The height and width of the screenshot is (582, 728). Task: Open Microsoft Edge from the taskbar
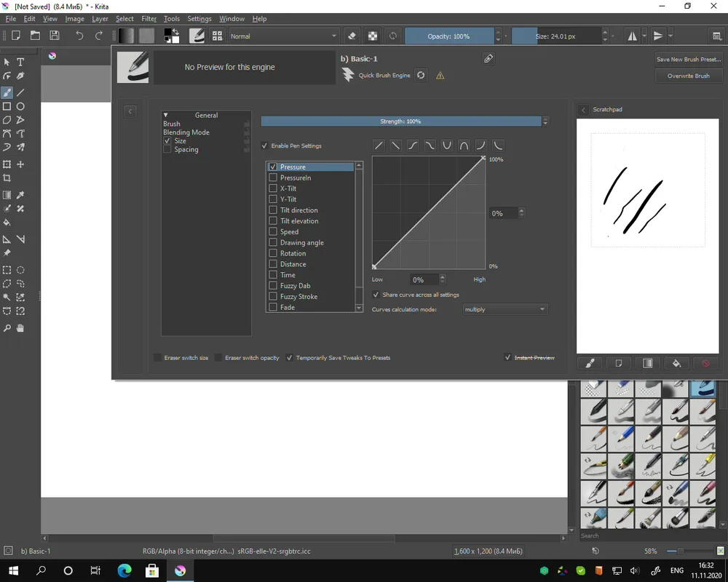124,570
